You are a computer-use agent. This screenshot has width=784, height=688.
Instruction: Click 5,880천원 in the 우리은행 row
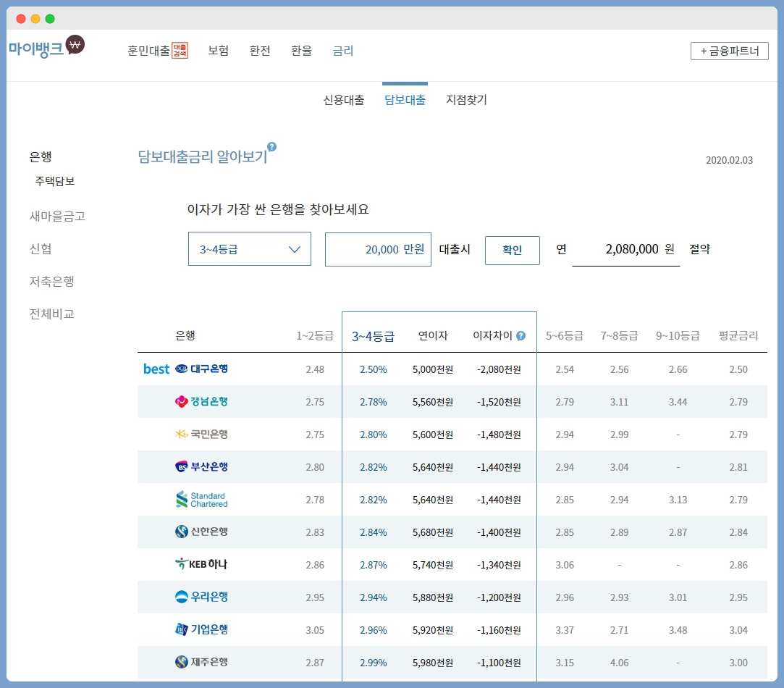pos(433,597)
